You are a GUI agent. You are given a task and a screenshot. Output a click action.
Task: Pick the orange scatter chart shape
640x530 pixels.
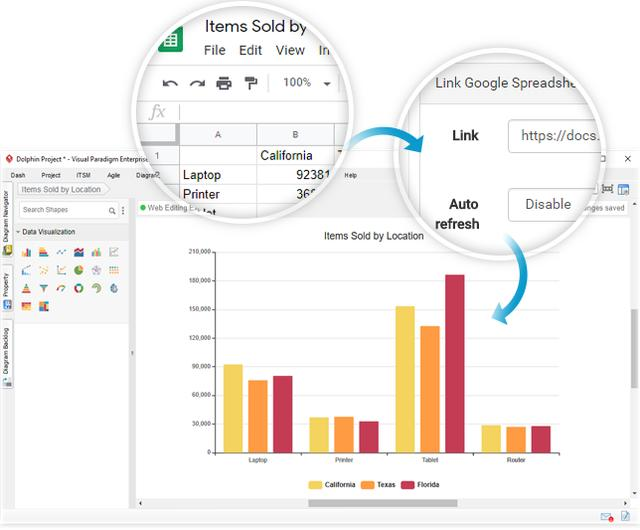(x=44, y=270)
